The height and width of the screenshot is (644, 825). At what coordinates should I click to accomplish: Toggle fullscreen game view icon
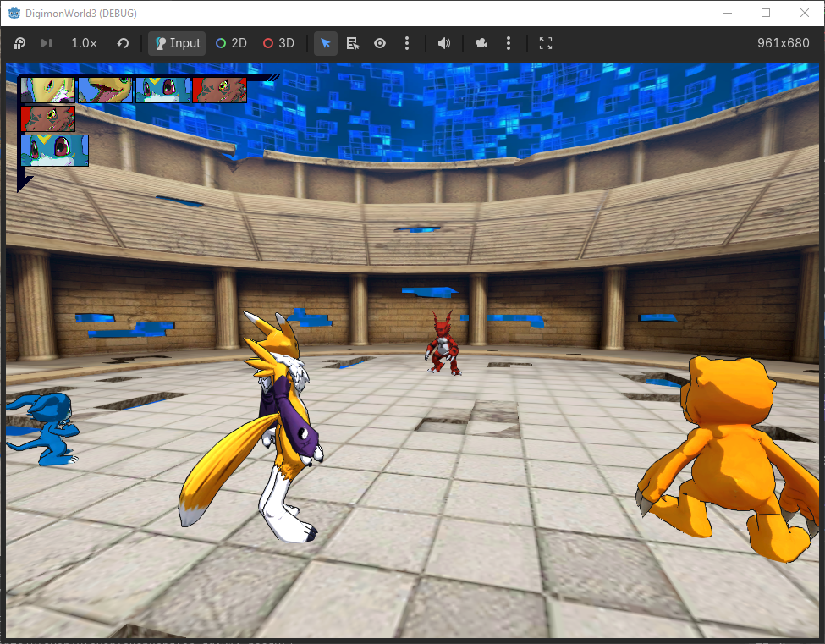click(546, 43)
